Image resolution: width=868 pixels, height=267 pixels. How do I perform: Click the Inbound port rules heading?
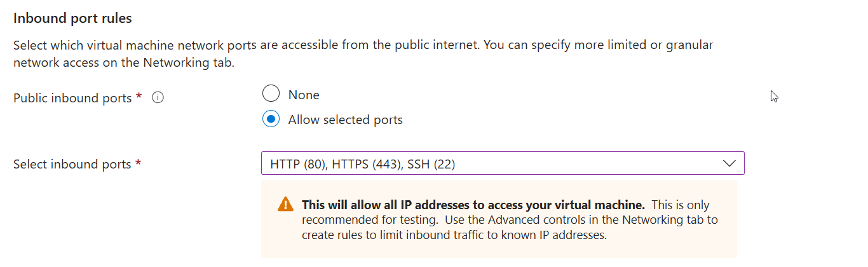tap(72, 18)
